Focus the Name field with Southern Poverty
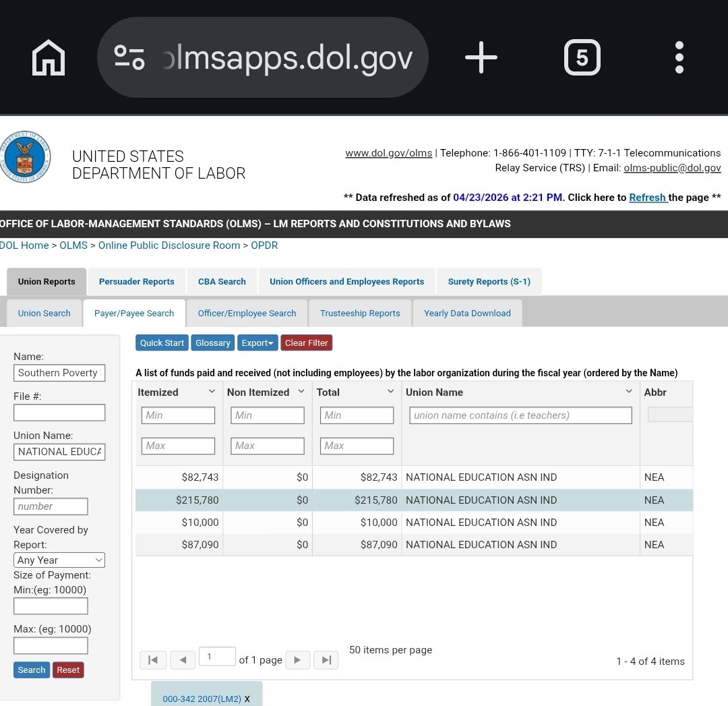 [x=59, y=373]
